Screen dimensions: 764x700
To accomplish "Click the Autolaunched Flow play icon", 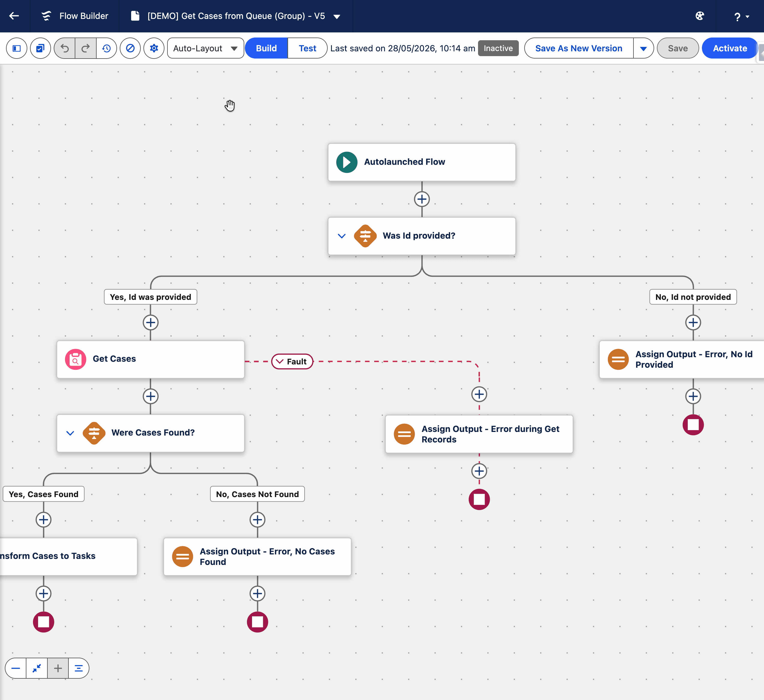I will click(x=347, y=162).
